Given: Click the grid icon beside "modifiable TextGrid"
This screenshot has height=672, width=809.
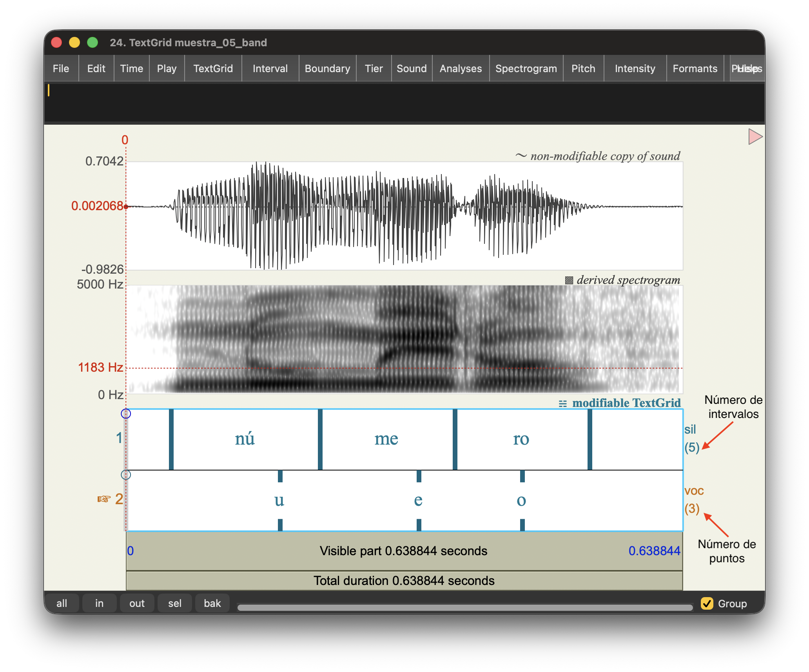Looking at the screenshot, I should (x=563, y=403).
